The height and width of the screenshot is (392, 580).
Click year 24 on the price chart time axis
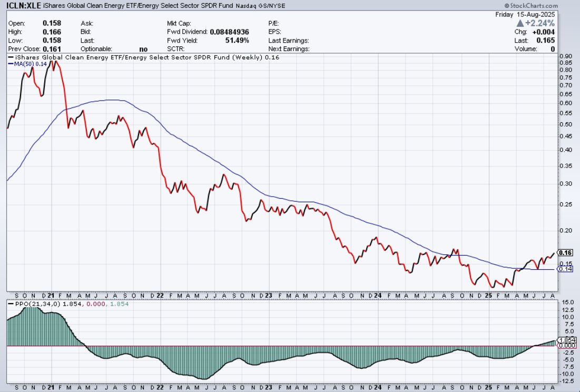(378, 296)
